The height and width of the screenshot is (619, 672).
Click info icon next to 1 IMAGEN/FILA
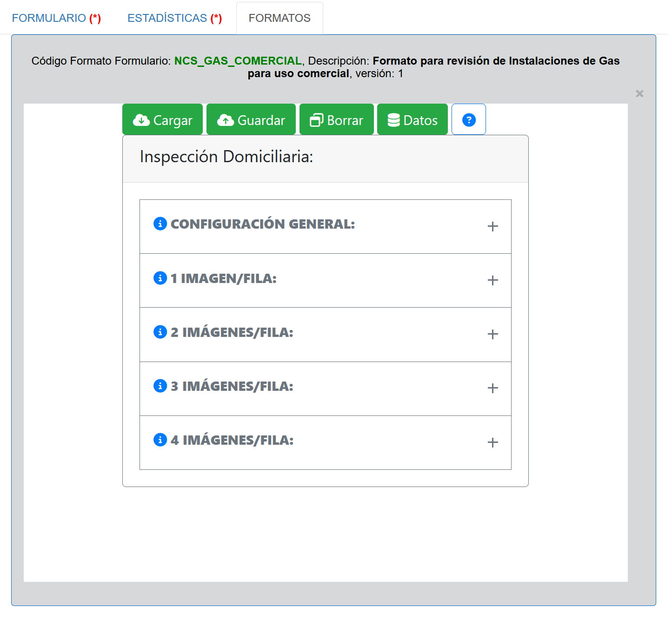pyautogui.click(x=160, y=278)
